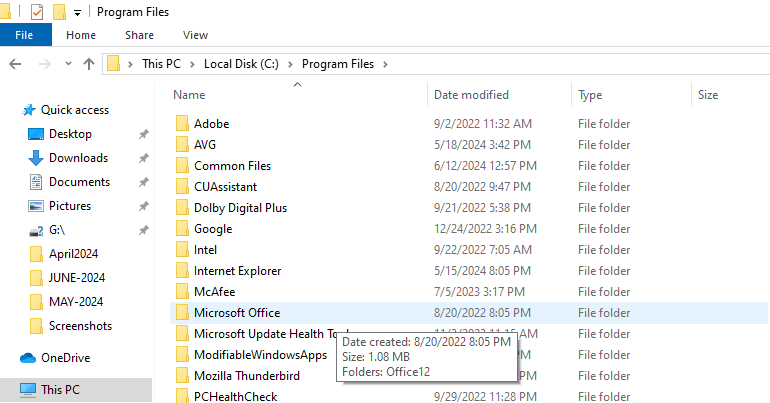Switch to the View ribbon tab
770x403 pixels.
tap(195, 35)
